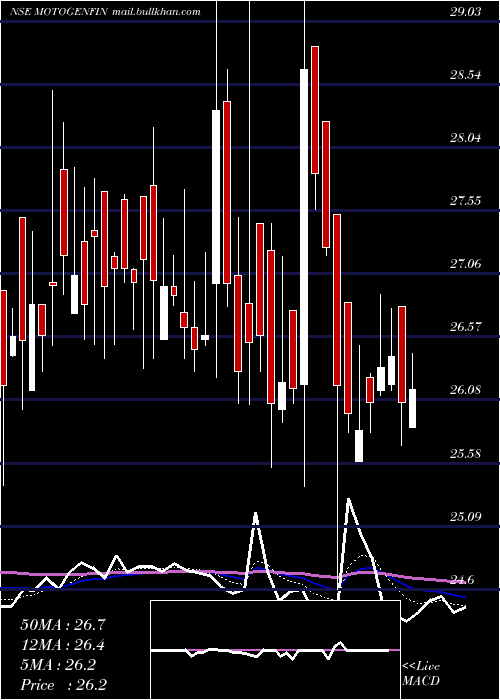Screen dimensions: 500x700
Task: Click the 26.08 price axis label
Action: (x=465, y=390)
